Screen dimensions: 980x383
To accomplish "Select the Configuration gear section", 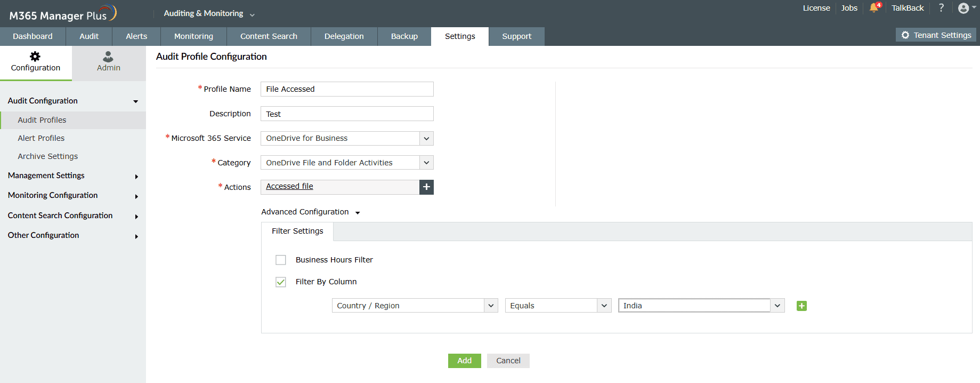I will pyautogui.click(x=36, y=62).
